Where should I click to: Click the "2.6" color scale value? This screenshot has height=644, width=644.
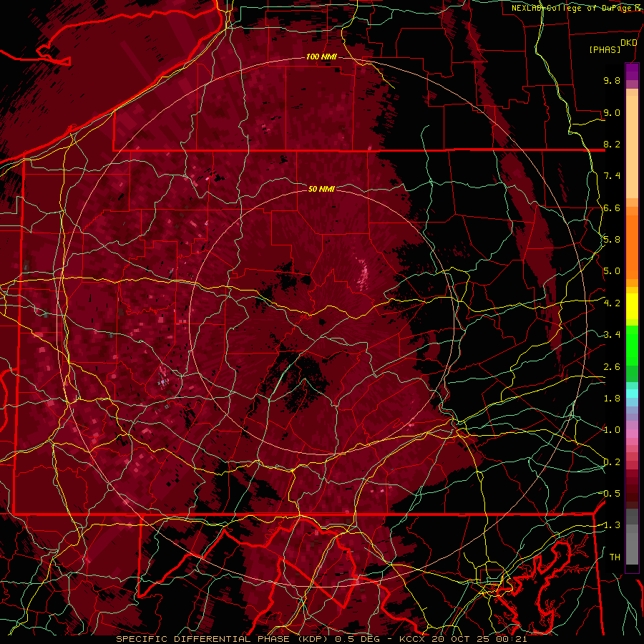click(x=612, y=367)
